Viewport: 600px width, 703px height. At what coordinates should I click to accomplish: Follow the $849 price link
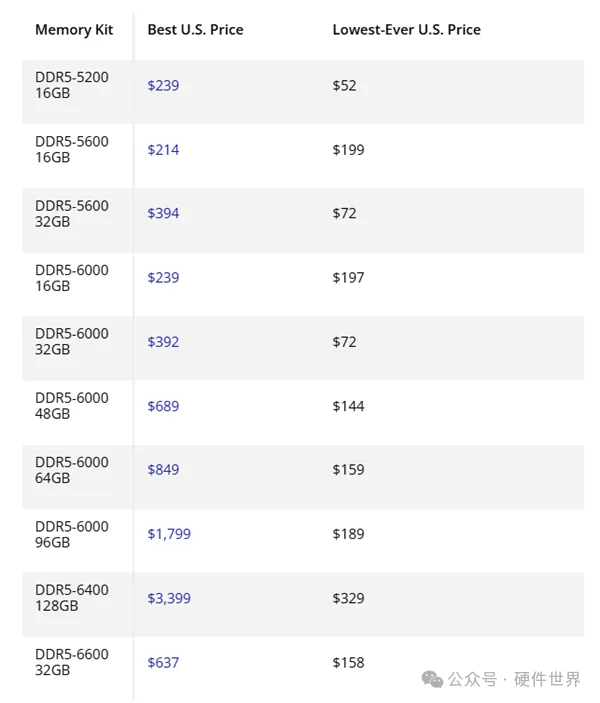[163, 470]
